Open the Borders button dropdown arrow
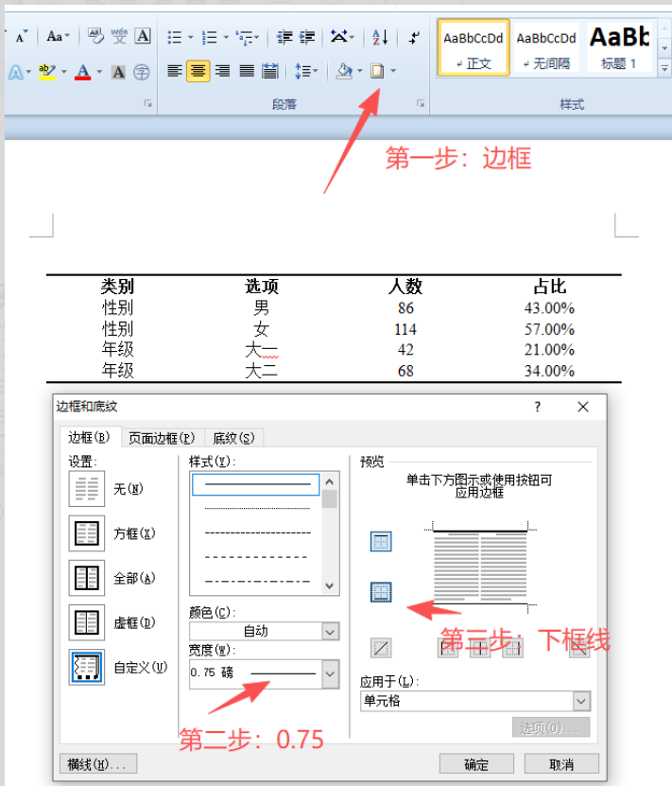Viewport: 672px width, 786px height. [x=393, y=71]
